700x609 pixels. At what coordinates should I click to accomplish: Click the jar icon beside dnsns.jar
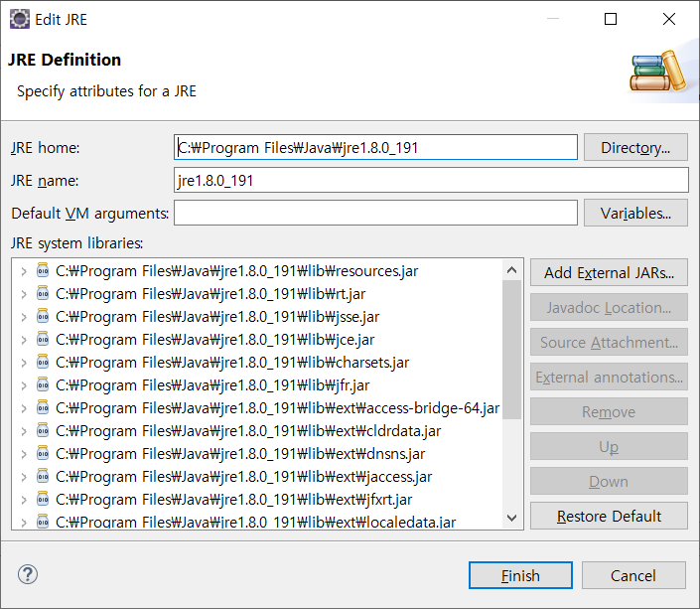(43, 453)
